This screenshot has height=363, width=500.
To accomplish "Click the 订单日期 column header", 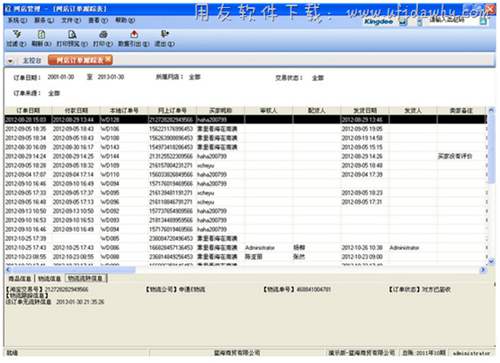I will click(x=28, y=110).
